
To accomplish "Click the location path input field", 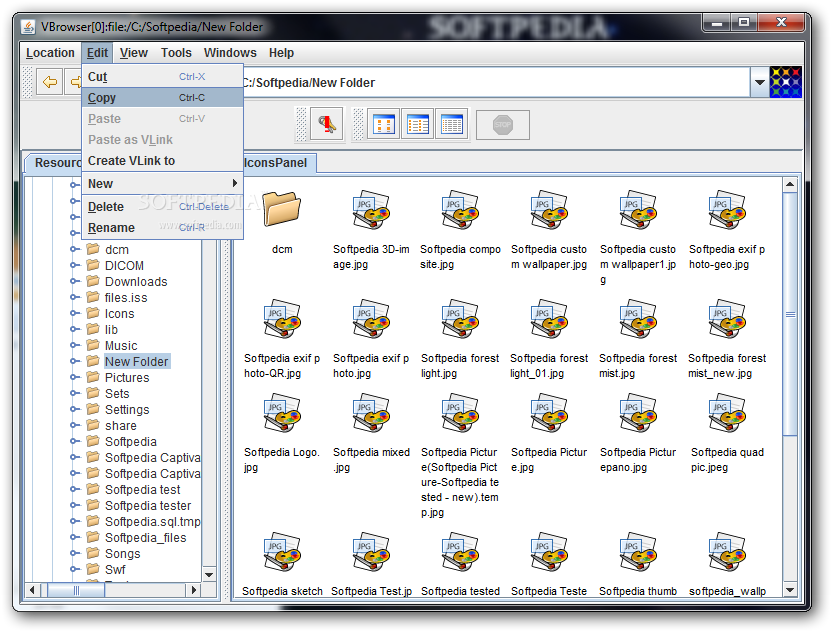I will click(496, 82).
